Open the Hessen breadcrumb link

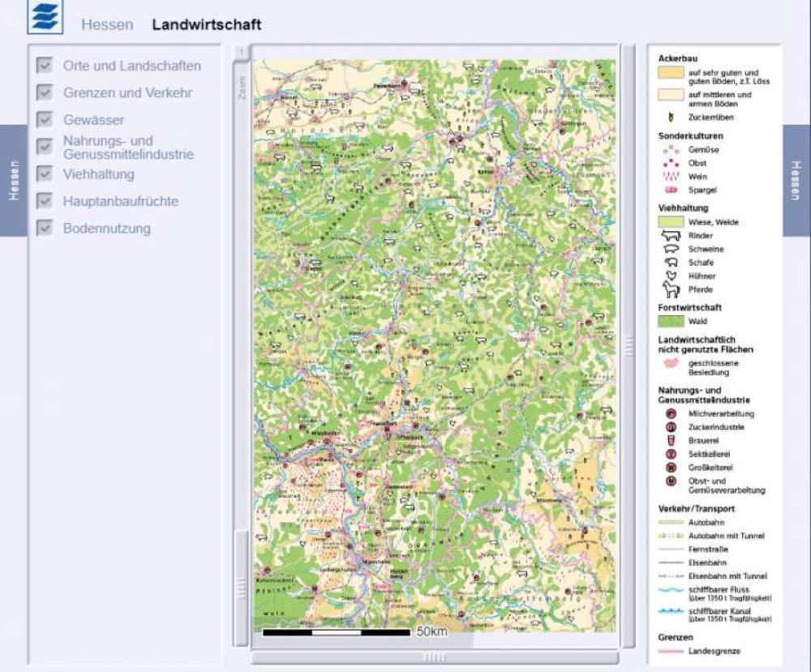[108, 24]
